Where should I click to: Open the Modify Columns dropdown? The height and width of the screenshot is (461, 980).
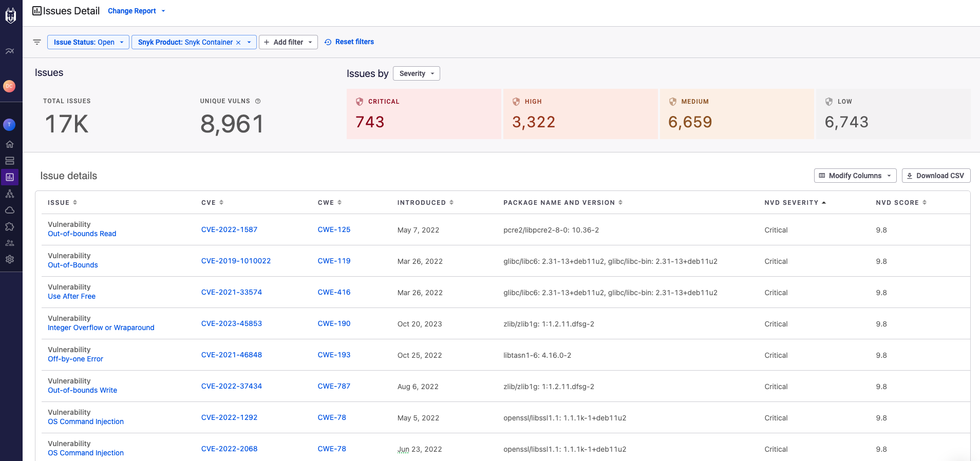[x=855, y=176]
